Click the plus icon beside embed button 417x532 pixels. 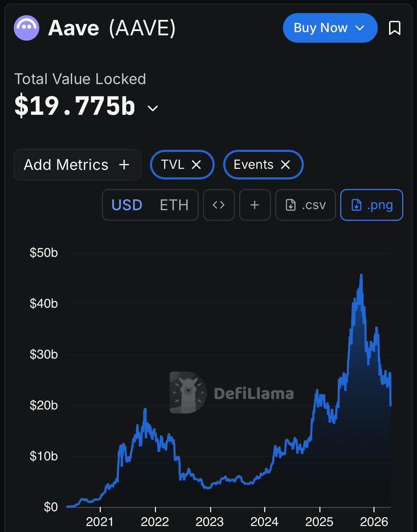[254, 205]
